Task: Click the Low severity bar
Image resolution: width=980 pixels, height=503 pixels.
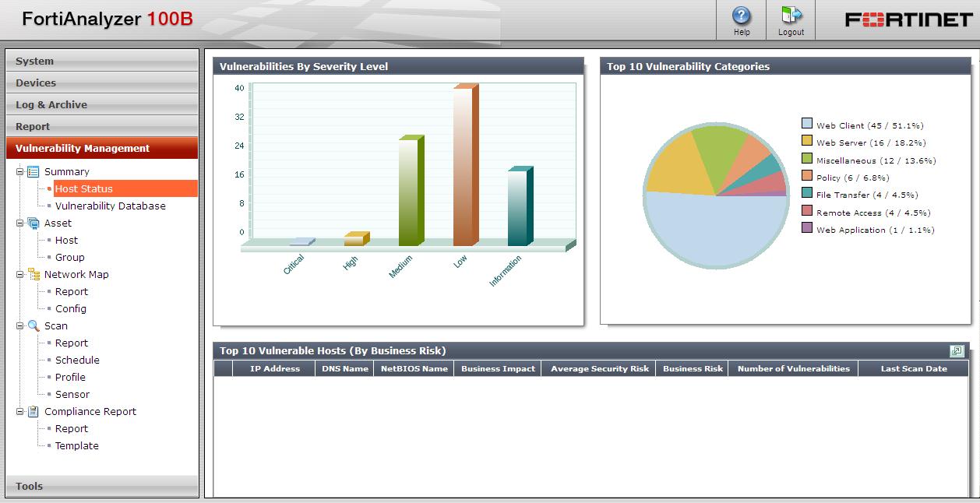Action: (x=466, y=165)
